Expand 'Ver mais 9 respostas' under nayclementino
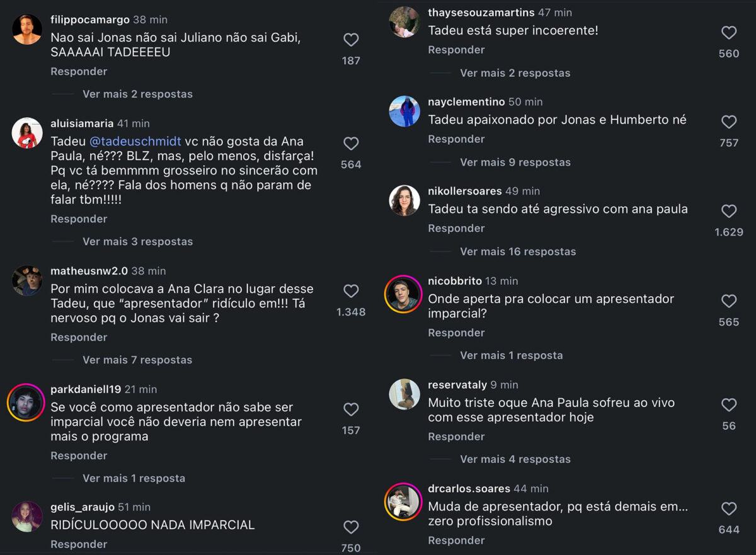The image size is (756, 555). click(515, 162)
